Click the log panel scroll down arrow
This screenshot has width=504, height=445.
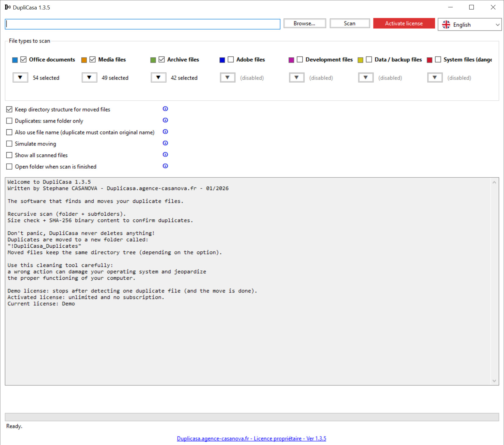click(494, 381)
